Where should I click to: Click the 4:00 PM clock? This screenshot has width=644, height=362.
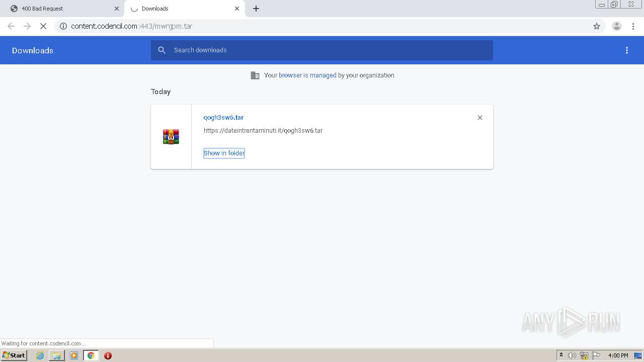pyautogui.click(x=618, y=355)
